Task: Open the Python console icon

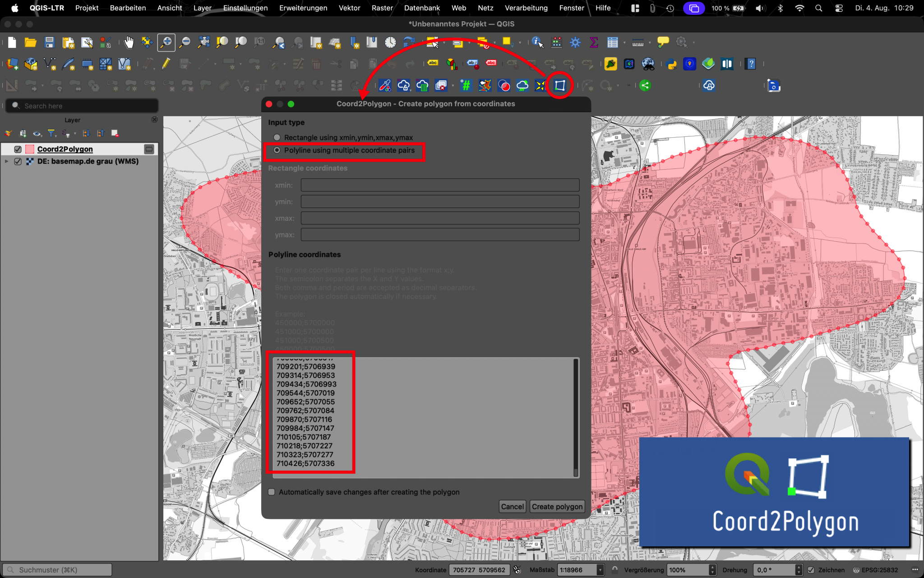Action: tap(672, 64)
